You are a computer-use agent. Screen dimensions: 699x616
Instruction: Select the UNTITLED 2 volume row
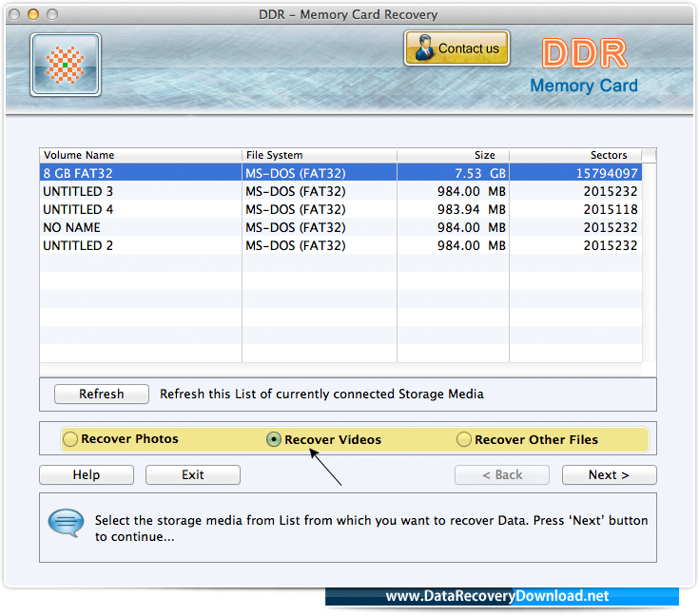tap(341, 245)
